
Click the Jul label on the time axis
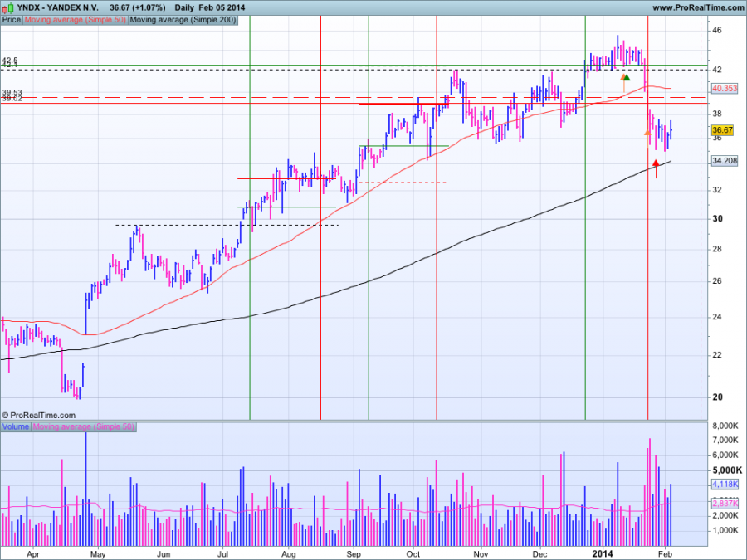click(222, 554)
